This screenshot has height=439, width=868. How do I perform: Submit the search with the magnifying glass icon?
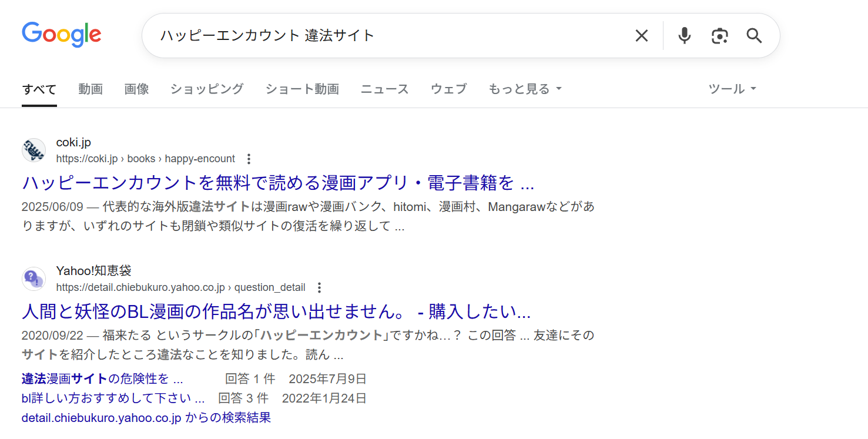(x=754, y=36)
